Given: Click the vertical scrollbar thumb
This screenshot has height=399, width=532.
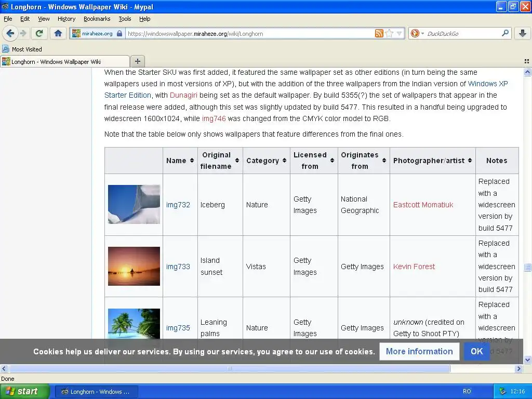Looking at the screenshot, I should 527,268.
